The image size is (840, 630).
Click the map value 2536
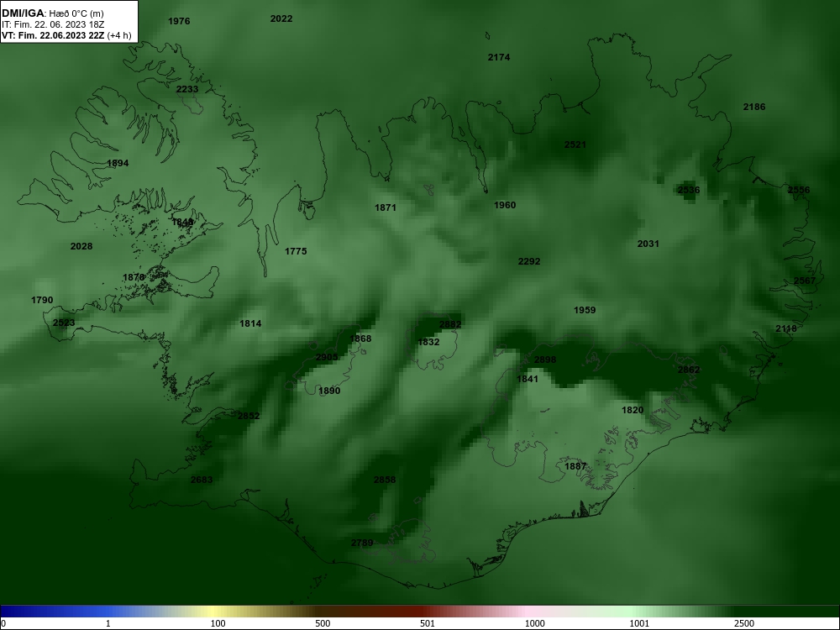tap(689, 190)
